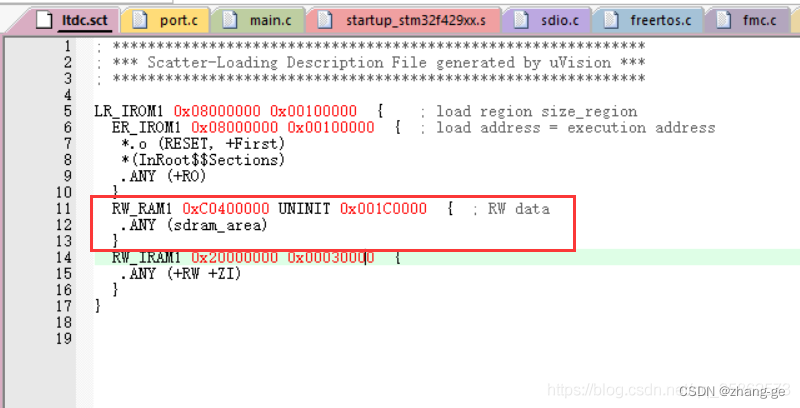
Task: Click line number 11 in the gutter
Action: tap(64, 209)
